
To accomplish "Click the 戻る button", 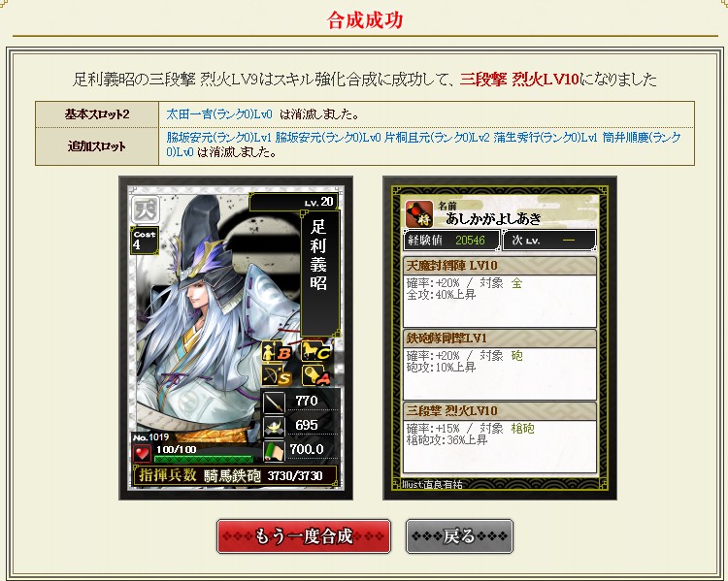I will click(x=459, y=536).
